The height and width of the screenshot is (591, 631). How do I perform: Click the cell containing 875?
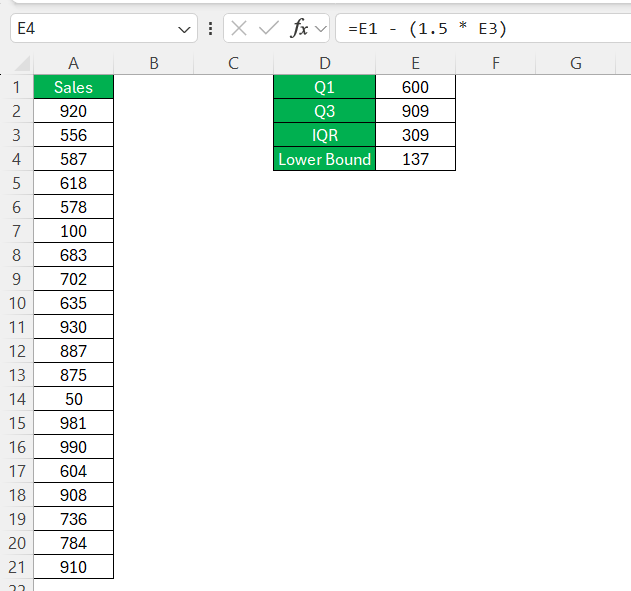click(x=74, y=375)
